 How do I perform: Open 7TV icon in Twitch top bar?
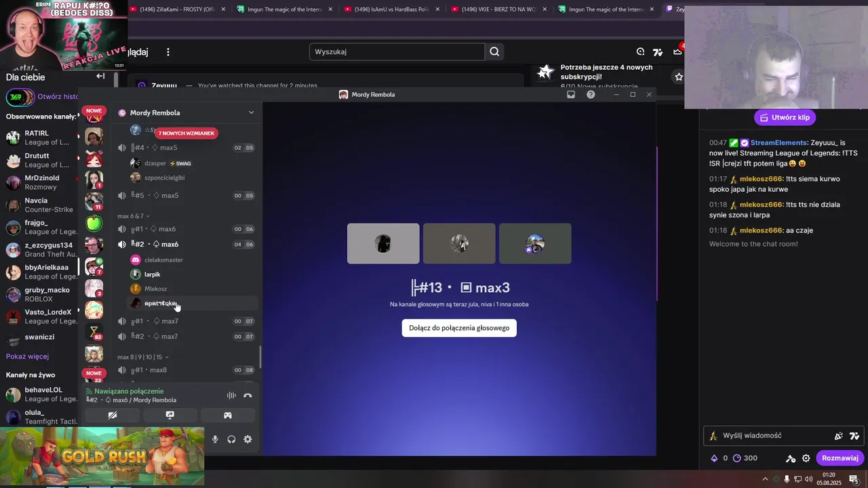coord(658,52)
